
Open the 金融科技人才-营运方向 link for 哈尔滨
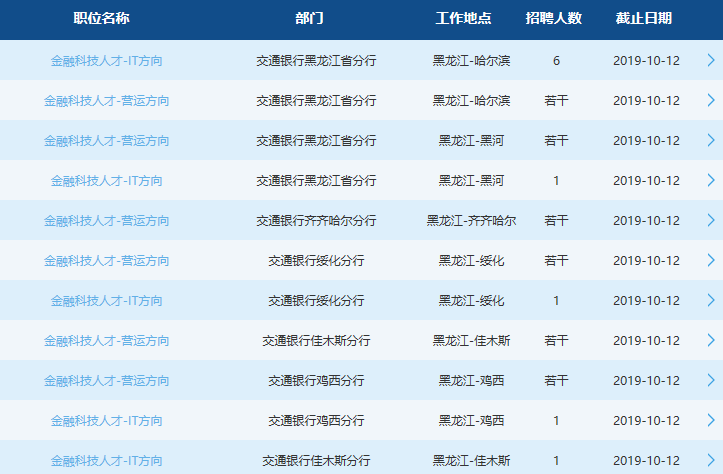click(x=107, y=101)
